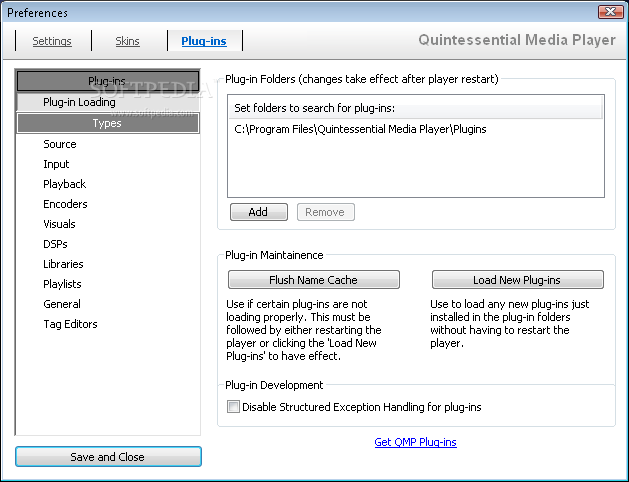The image size is (629, 482).
Task: Switch to the Settings tab
Action: 52,41
